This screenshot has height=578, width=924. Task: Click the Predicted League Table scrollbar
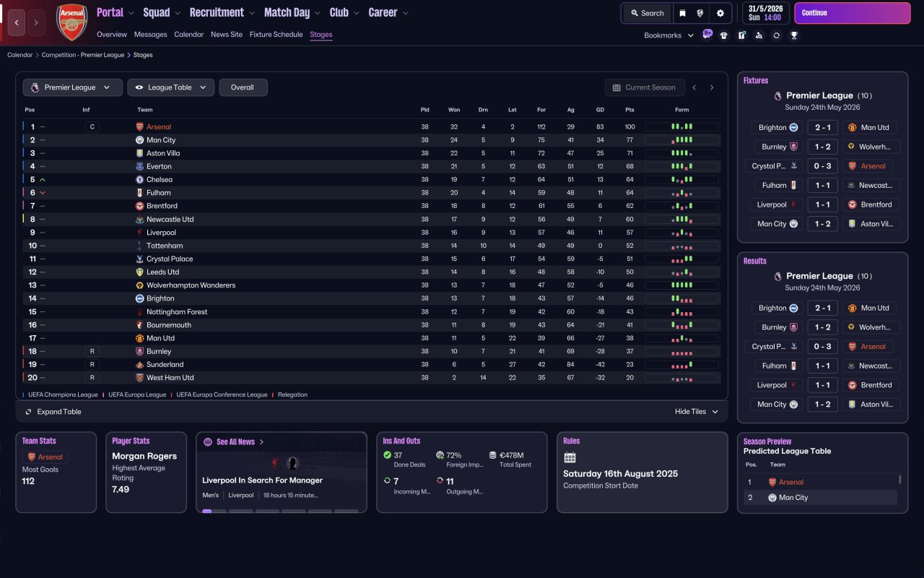coord(899,480)
